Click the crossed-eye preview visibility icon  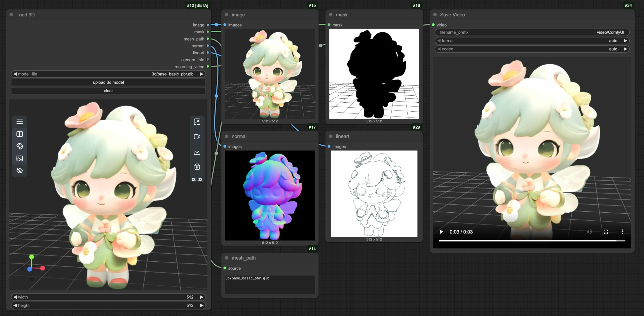pyautogui.click(x=20, y=171)
